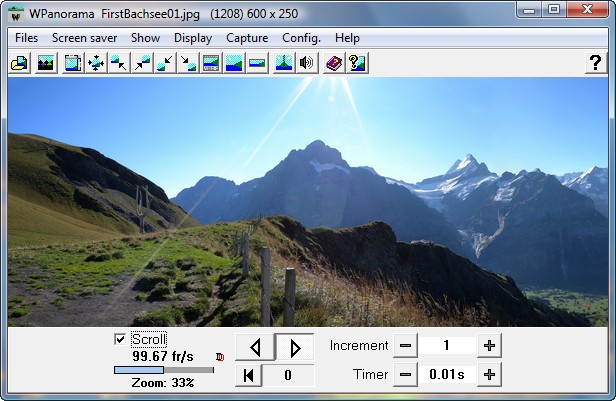
Task: Increase the Increment value with plus
Action: (489, 346)
